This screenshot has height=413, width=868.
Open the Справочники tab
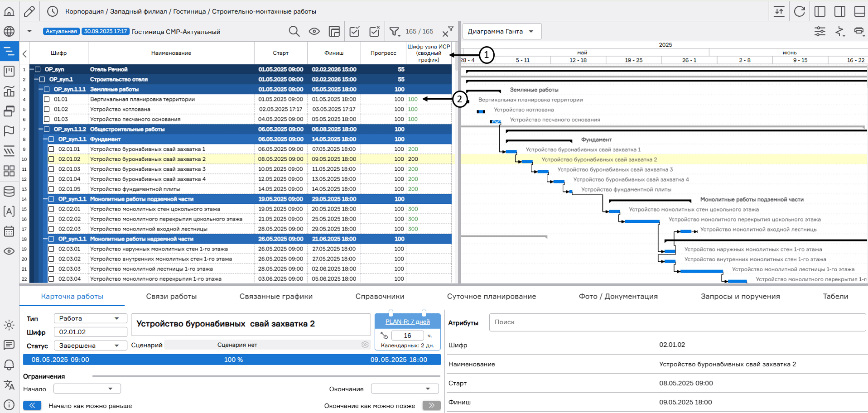(x=380, y=297)
